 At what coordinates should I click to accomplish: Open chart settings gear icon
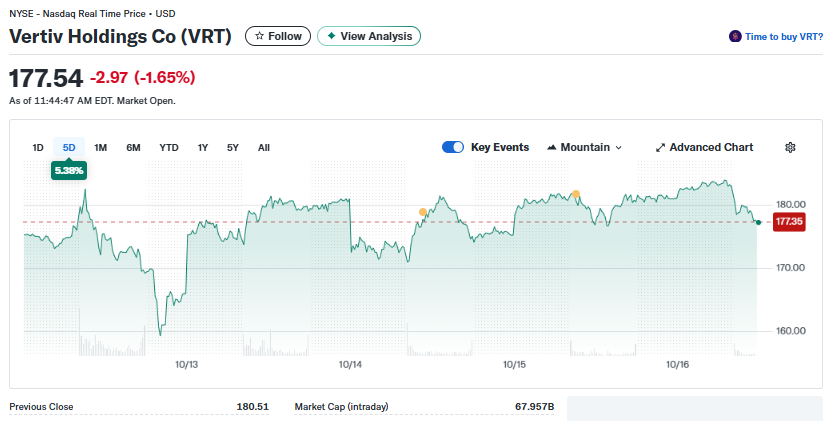[x=790, y=147]
